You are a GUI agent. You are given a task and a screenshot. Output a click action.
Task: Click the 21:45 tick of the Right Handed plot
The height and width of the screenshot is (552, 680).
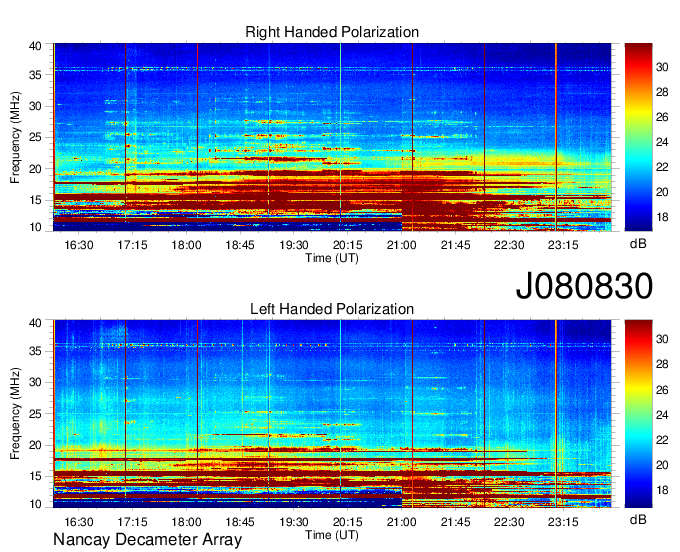tap(455, 245)
